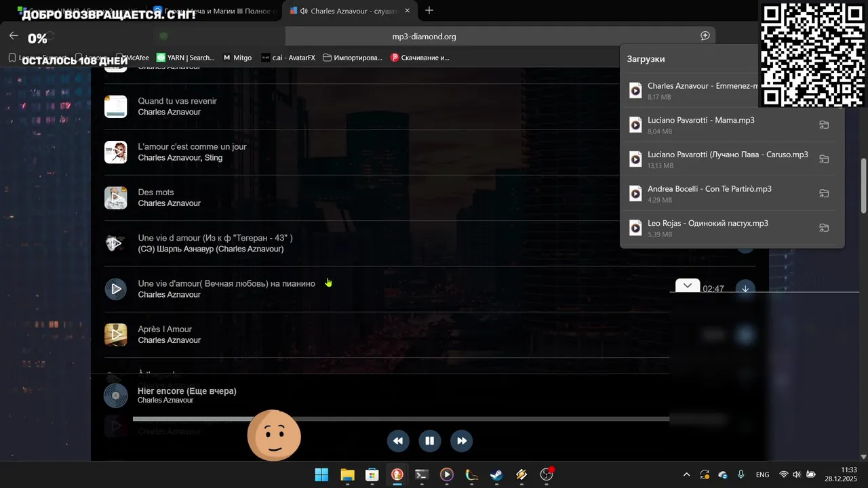Close the Charles Aznavour tab
Screen dimensions: 868x488
[x=407, y=11]
